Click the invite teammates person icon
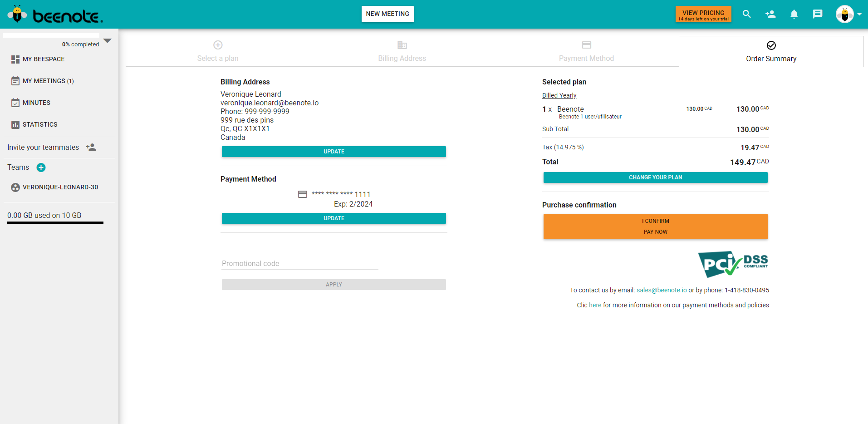The image size is (868, 424). pos(91,147)
